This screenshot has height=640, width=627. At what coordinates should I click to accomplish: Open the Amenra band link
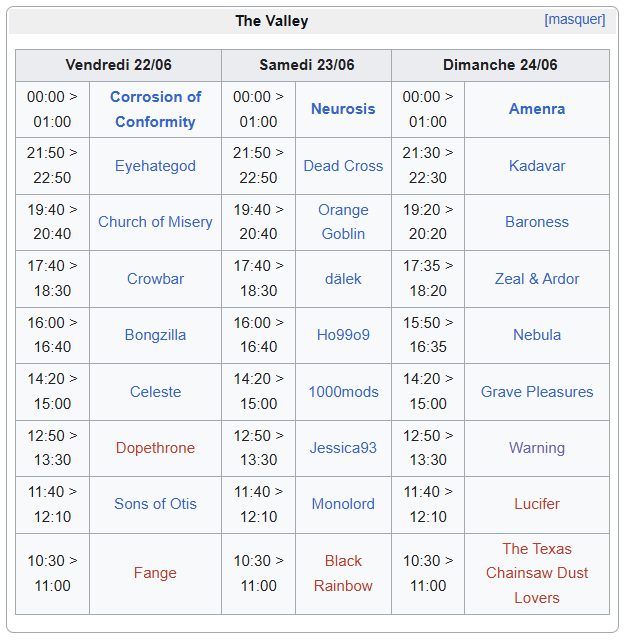[537, 109]
